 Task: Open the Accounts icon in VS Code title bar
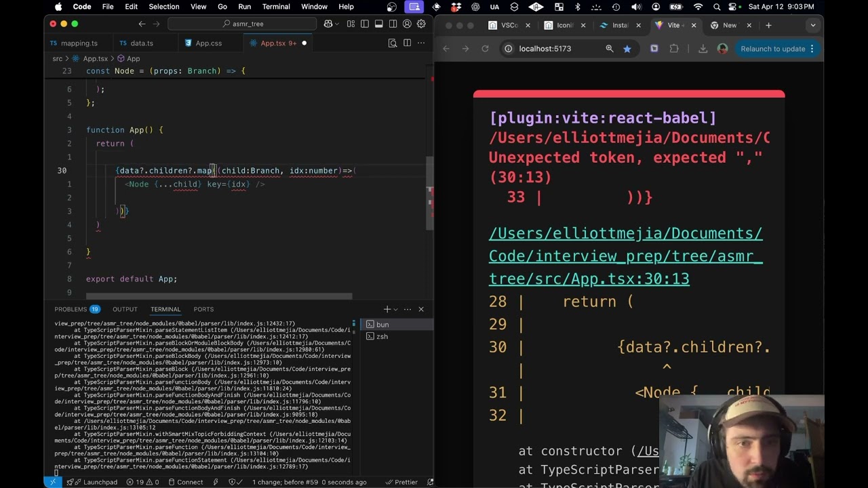coord(407,24)
